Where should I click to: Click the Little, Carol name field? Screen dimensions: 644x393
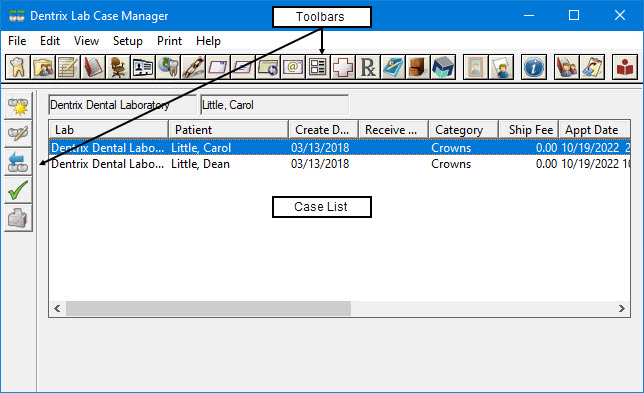tap(275, 105)
